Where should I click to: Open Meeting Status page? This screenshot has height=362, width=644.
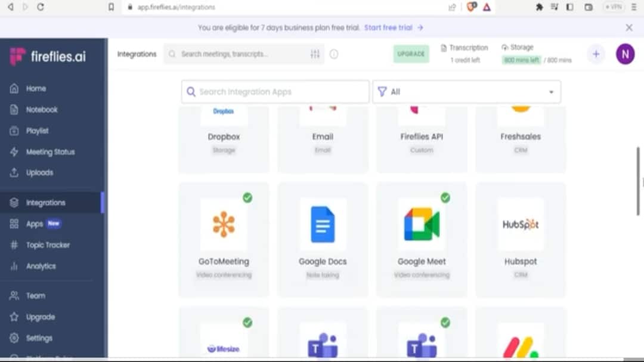click(x=50, y=152)
